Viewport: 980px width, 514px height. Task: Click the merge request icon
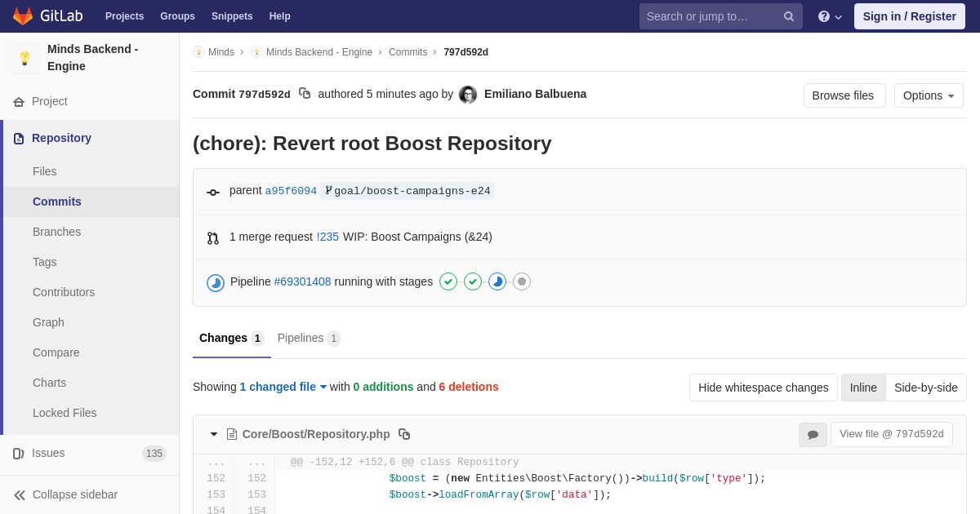click(213, 238)
